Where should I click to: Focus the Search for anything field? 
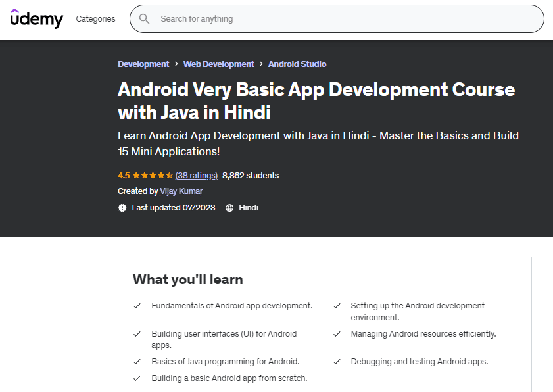[x=342, y=19]
